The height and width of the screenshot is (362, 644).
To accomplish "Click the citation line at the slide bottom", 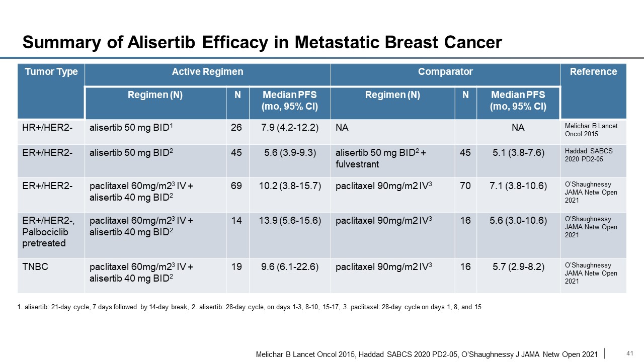I will pos(427,355).
